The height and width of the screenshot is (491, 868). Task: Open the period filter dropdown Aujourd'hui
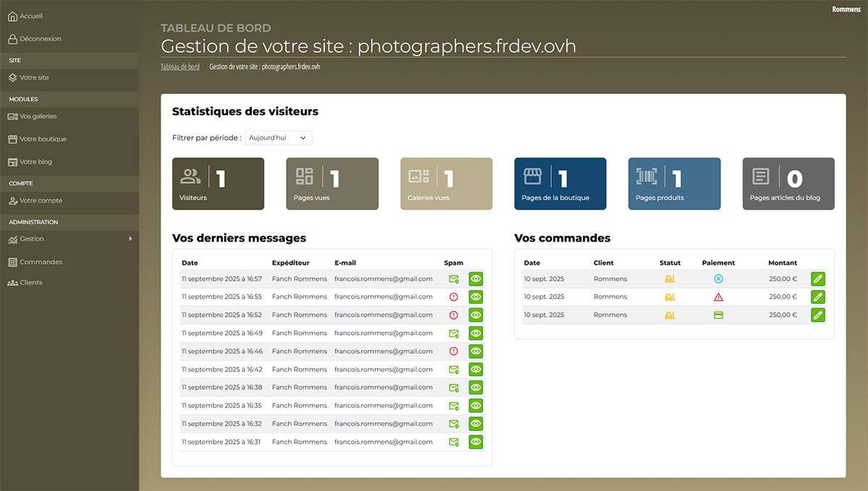278,137
